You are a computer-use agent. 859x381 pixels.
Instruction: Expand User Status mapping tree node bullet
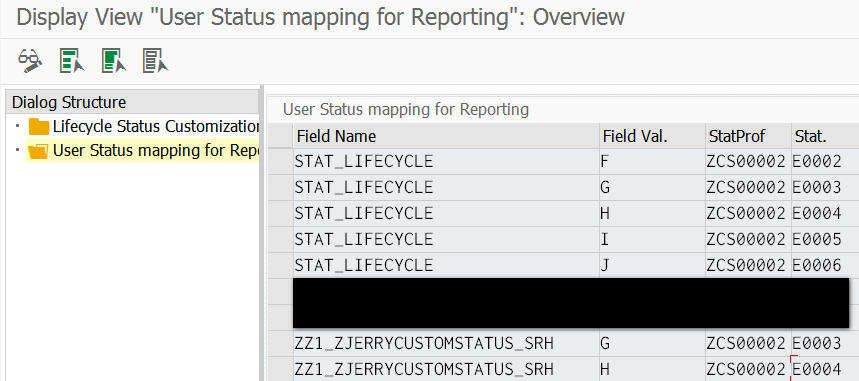(x=18, y=150)
